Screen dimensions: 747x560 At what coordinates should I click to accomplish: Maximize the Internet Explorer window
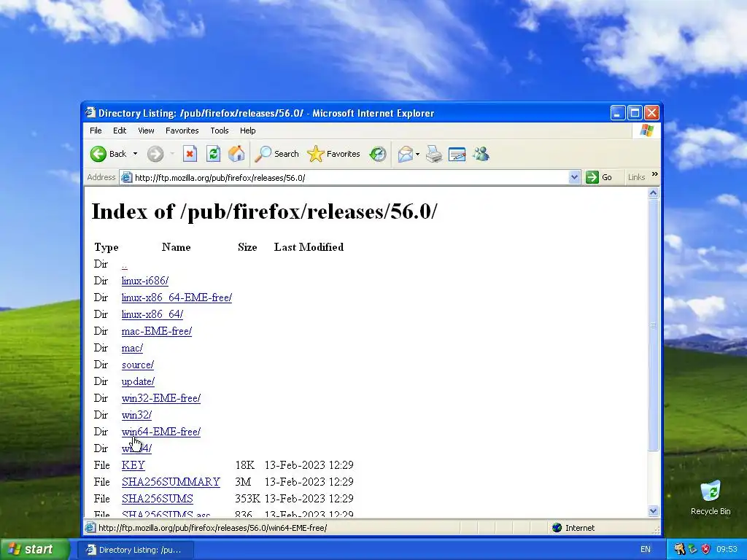pos(635,113)
